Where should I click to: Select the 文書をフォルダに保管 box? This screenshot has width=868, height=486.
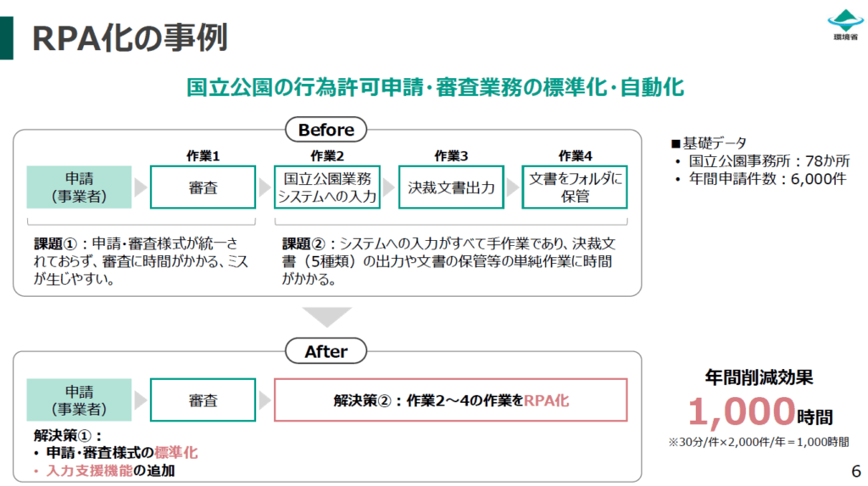click(575, 187)
